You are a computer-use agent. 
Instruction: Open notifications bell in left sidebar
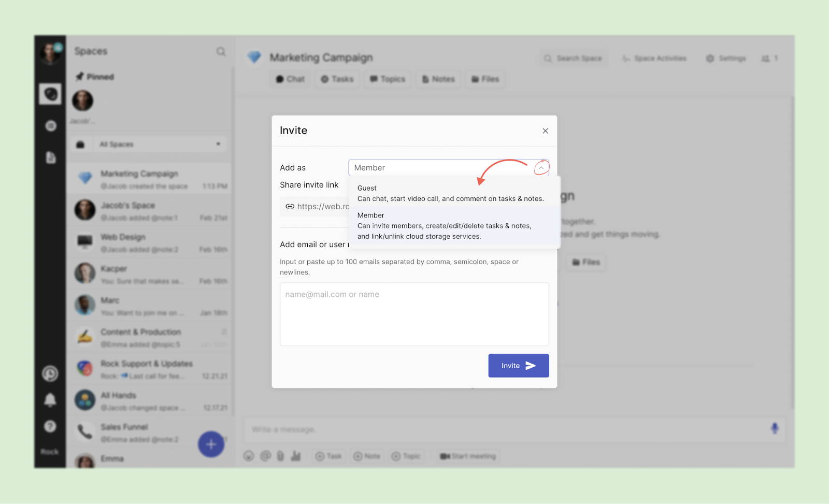(x=50, y=400)
